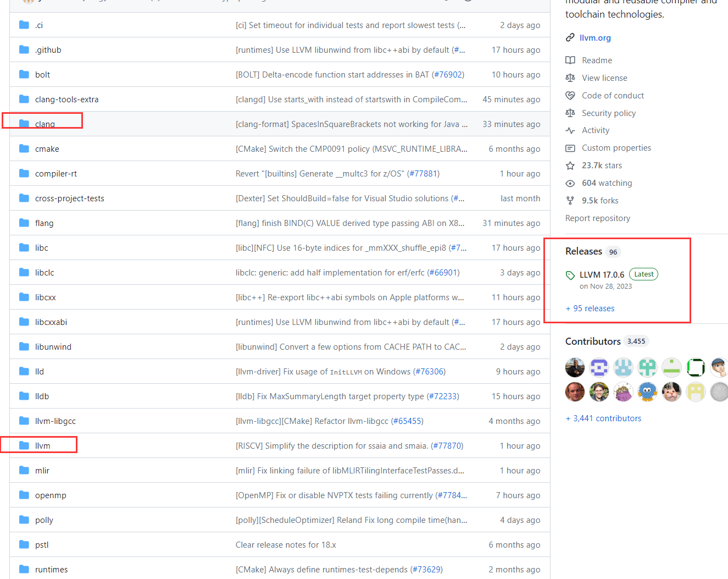Click the folder icon beside .ci
Viewport: 728px width, 579px height.
(24, 25)
